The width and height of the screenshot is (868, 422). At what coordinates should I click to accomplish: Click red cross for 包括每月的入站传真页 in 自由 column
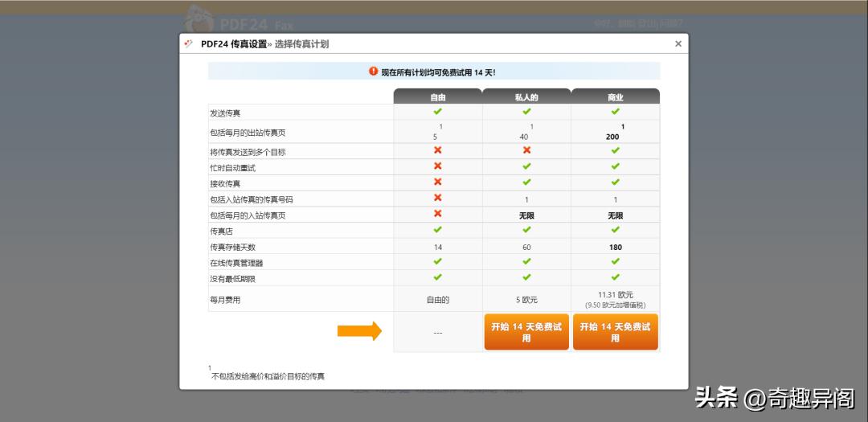(438, 214)
